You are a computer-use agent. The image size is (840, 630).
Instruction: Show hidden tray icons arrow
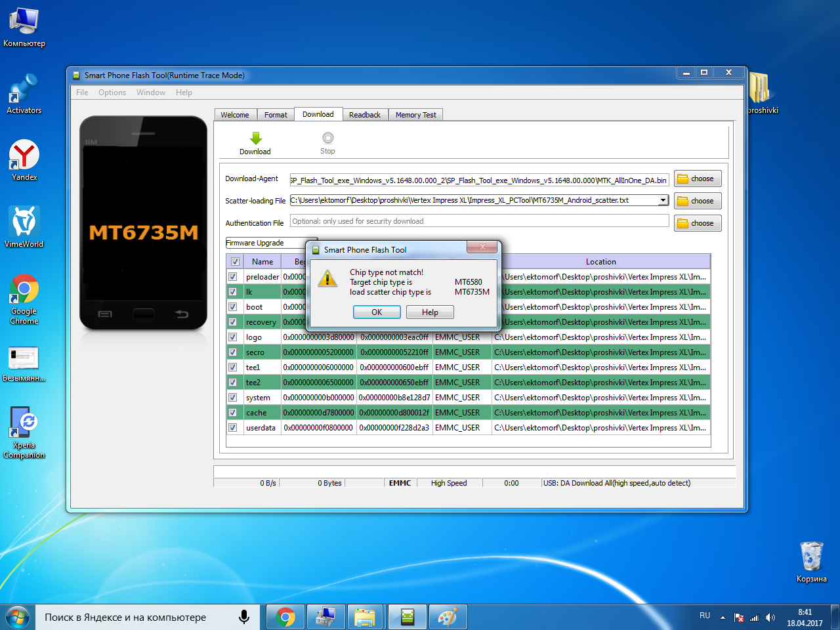(x=723, y=618)
